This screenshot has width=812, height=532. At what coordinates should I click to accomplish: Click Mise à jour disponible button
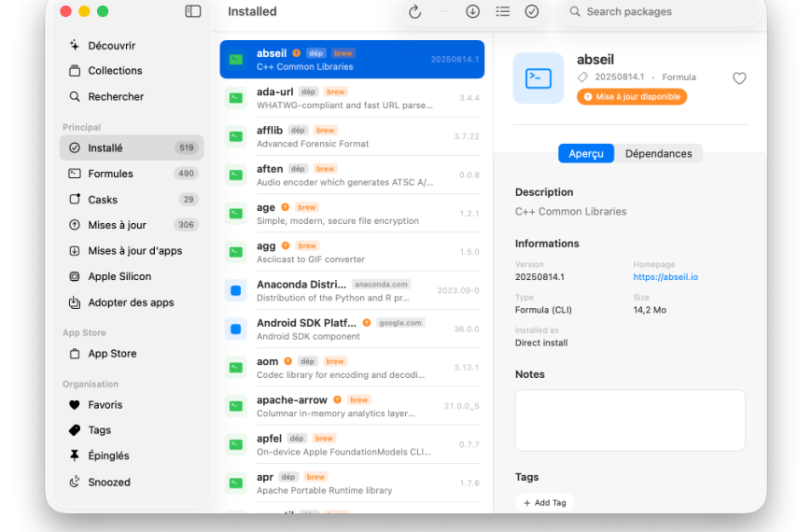click(x=632, y=97)
